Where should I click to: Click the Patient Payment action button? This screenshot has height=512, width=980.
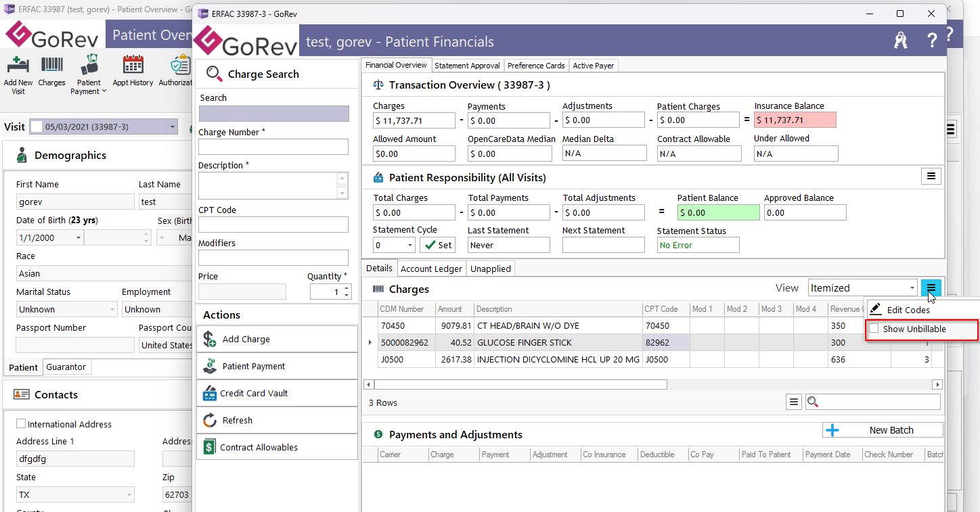coord(277,366)
